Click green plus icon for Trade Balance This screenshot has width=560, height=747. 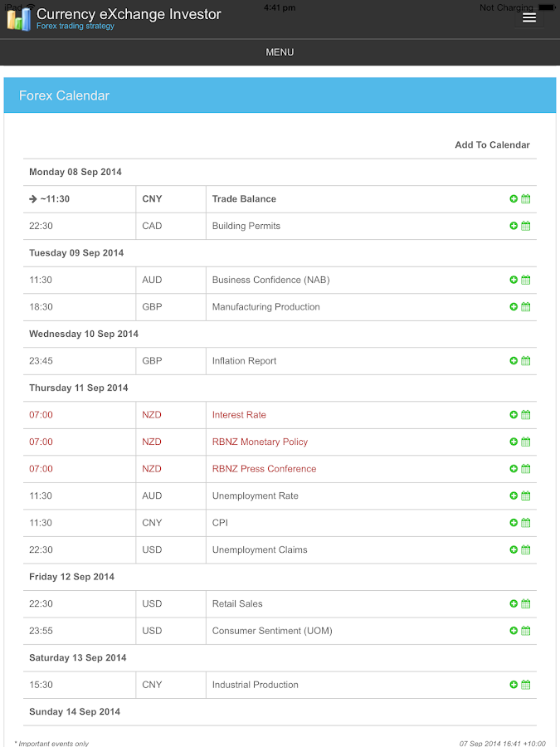click(514, 199)
